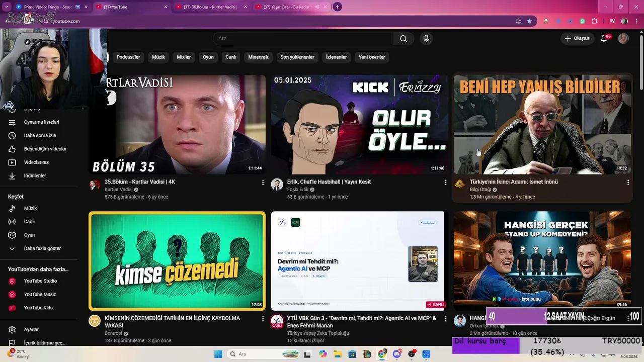Image resolution: width=644 pixels, height=362 pixels.
Task: Open YouTube Music from sidebar
Action: 41,295
